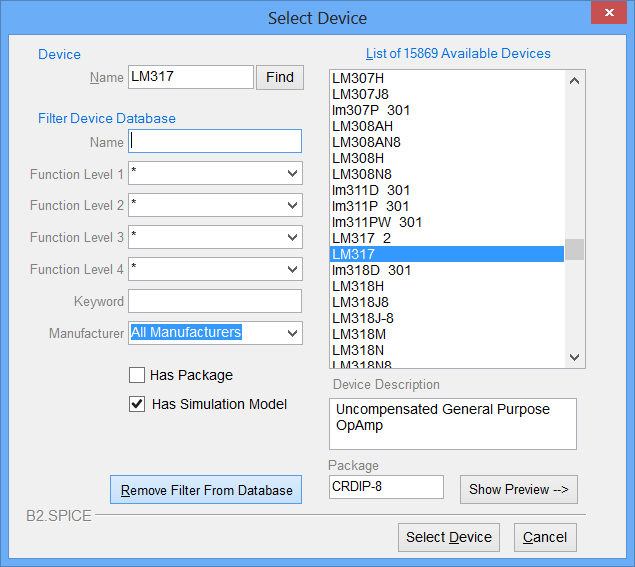Click the Device Name field containing LM317
Screen dimensions: 635x567
(x=190, y=77)
